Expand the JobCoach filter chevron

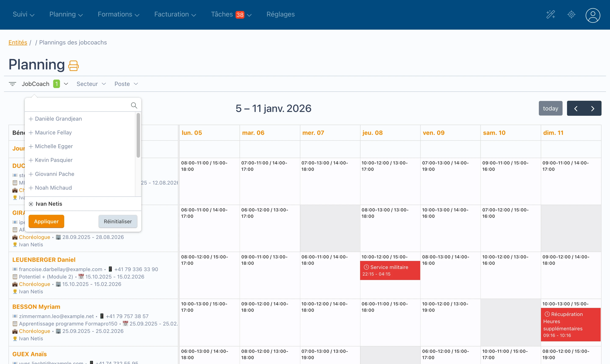pos(65,84)
